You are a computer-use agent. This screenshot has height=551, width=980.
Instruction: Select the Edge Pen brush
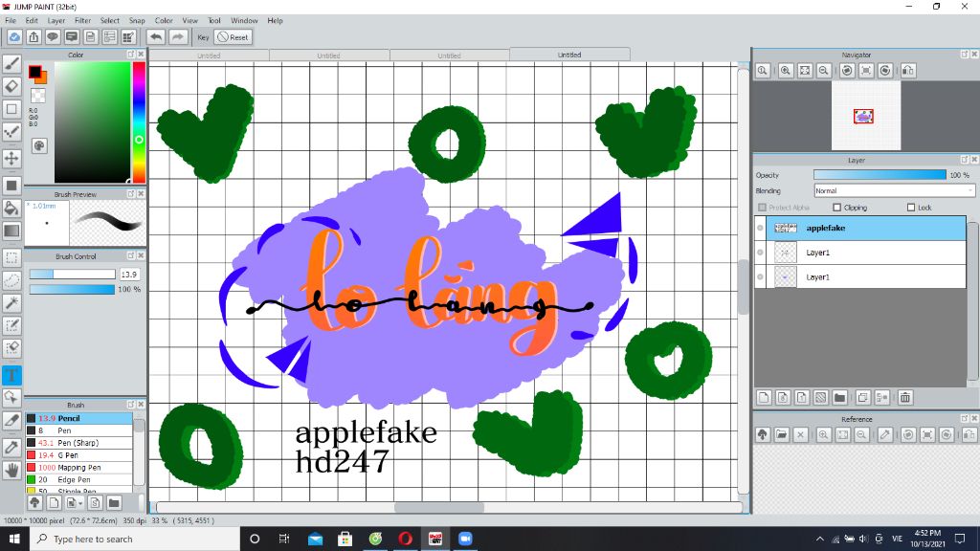coord(78,480)
